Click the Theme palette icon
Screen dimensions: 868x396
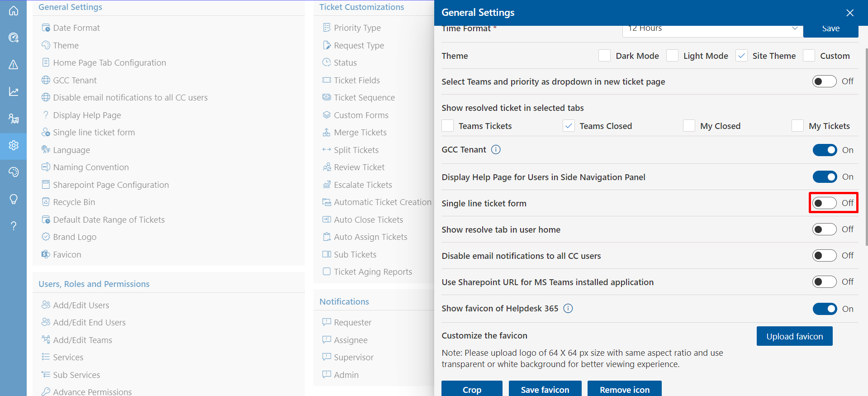click(x=46, y=45)
